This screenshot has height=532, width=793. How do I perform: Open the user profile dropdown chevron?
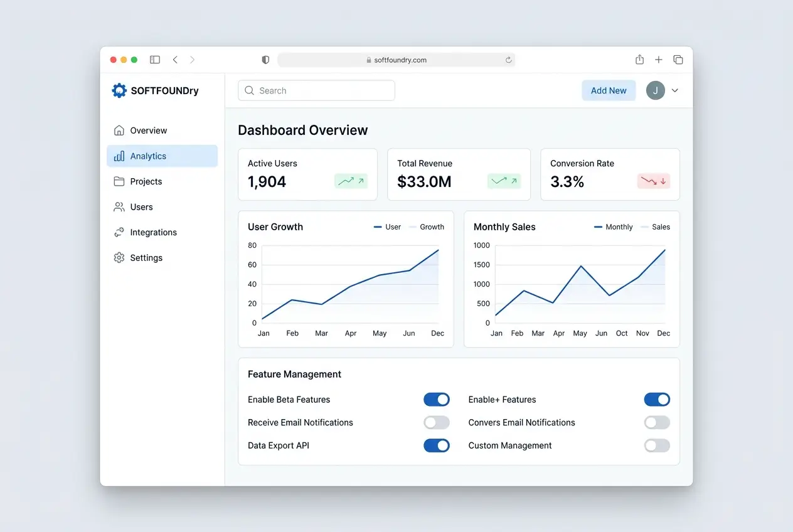[x=675, y=90]
